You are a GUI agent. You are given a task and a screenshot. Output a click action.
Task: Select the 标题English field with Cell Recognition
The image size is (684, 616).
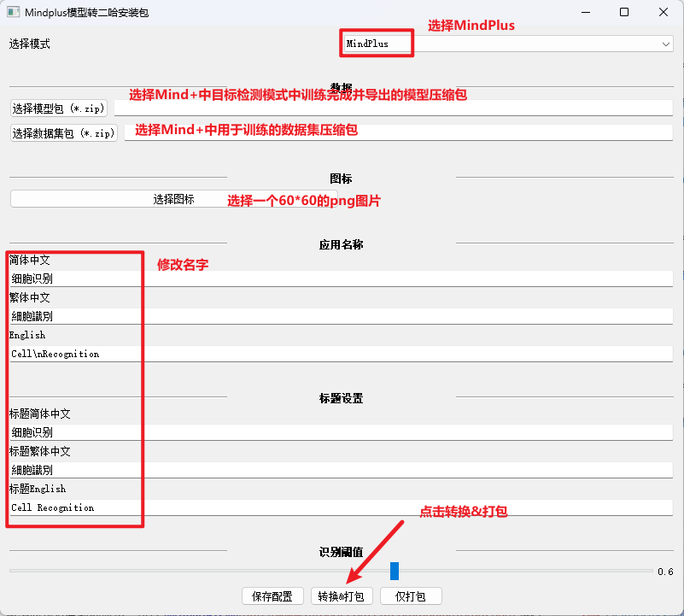[x=342, y=507]
